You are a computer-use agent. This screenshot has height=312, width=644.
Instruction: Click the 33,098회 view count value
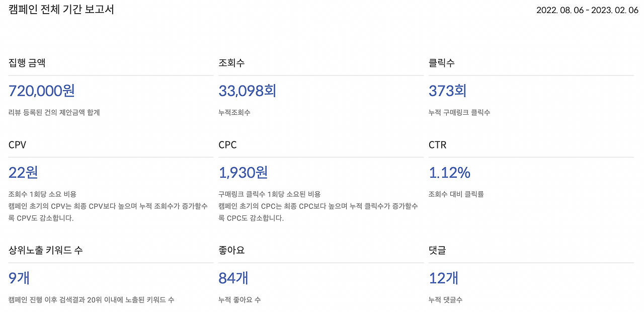[248, 91]
